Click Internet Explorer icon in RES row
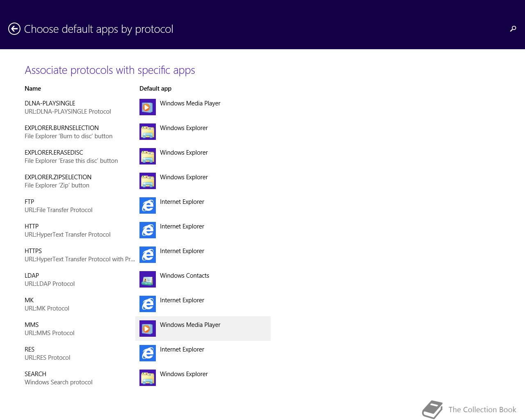The width and height of the screenshot is (525, 420). coord(148,353)
